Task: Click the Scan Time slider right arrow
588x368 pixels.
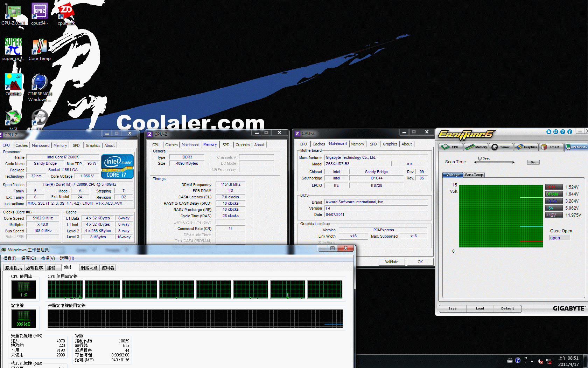Action: pos(513,162)
